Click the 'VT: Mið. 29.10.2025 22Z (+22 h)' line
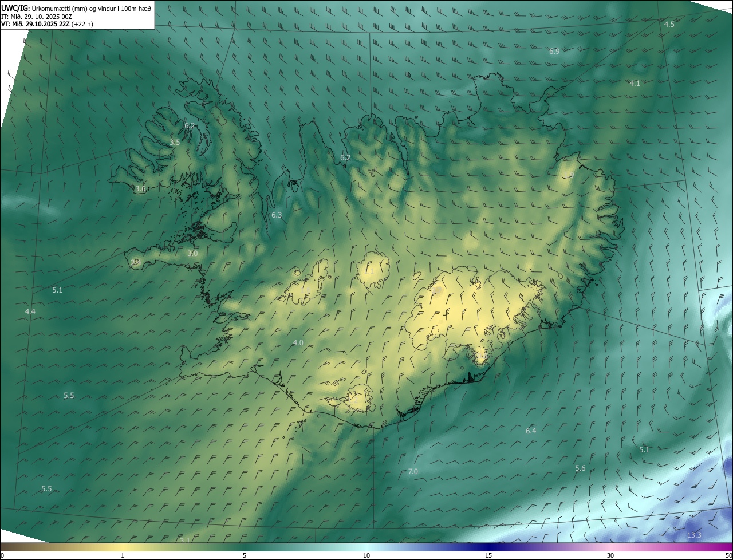Screen dimensions: 733x560 tap(47, 24)
